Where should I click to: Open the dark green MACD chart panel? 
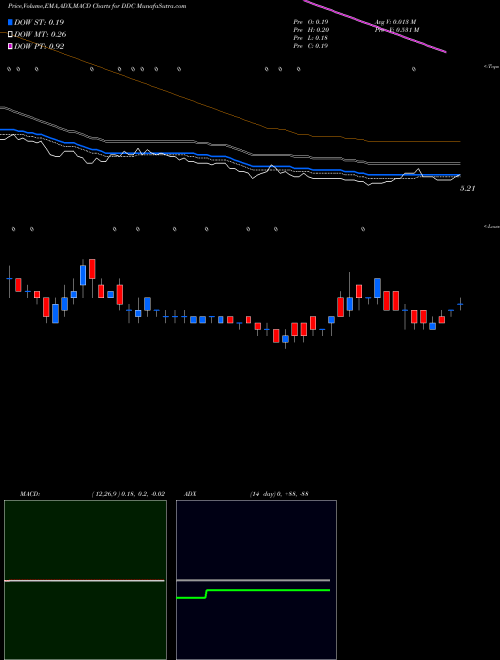pos(85,580)
